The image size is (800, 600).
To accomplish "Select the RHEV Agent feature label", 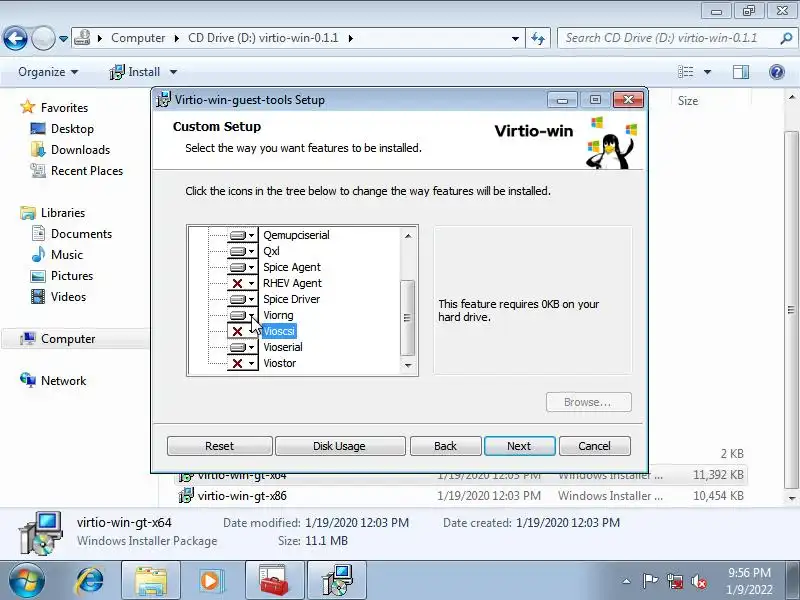I will (x=292, y=283).
